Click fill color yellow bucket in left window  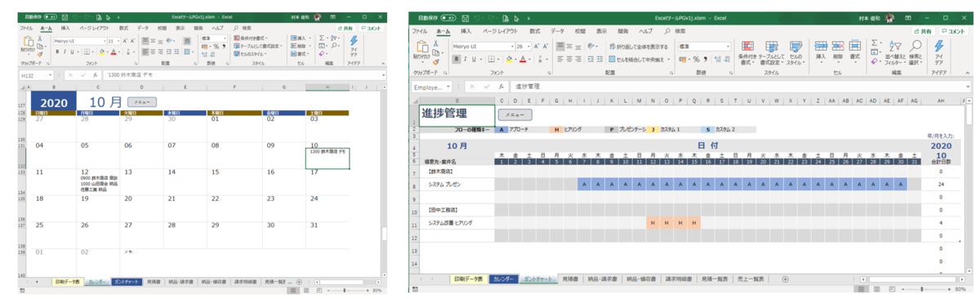pyautogui.click(x=102, y=51)
